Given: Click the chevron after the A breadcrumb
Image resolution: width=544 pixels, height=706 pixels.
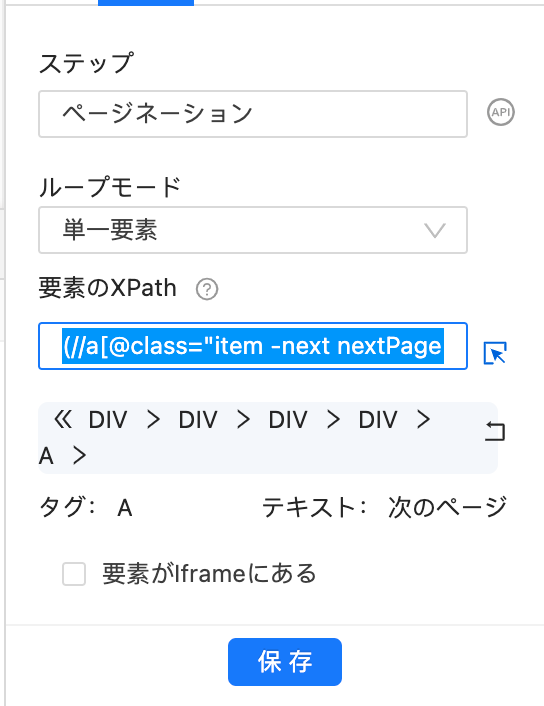Looking at the screenshot, I should [x=80, y=456].
